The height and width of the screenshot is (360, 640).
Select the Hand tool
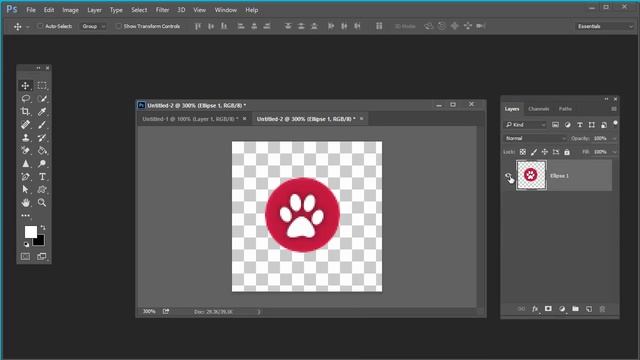point(25,202)
